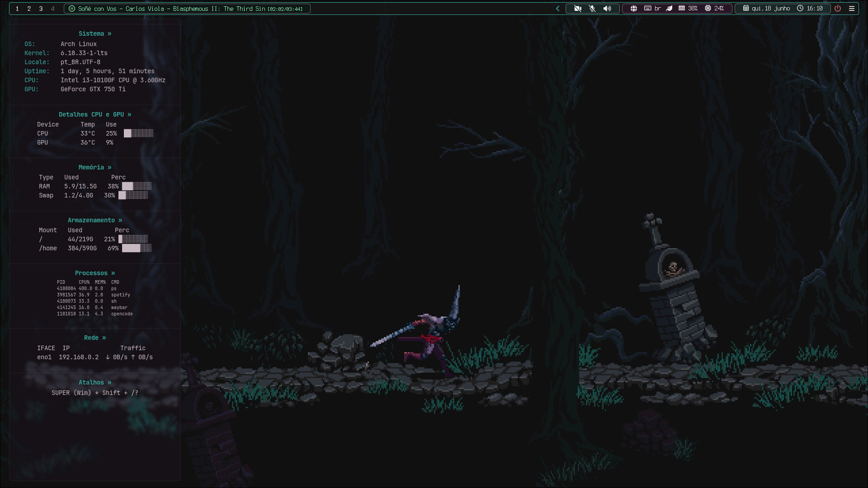Image resolution: width=868 pixels, height=488 pixels.
Task: Click the Swap usage bar at 30%
Action: click(133, 195)
